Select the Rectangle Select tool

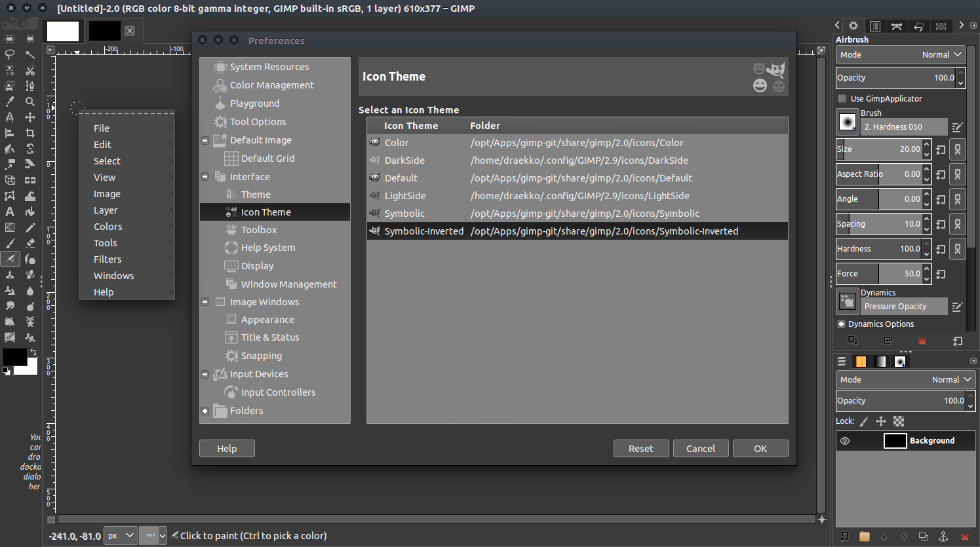point(10,39)
